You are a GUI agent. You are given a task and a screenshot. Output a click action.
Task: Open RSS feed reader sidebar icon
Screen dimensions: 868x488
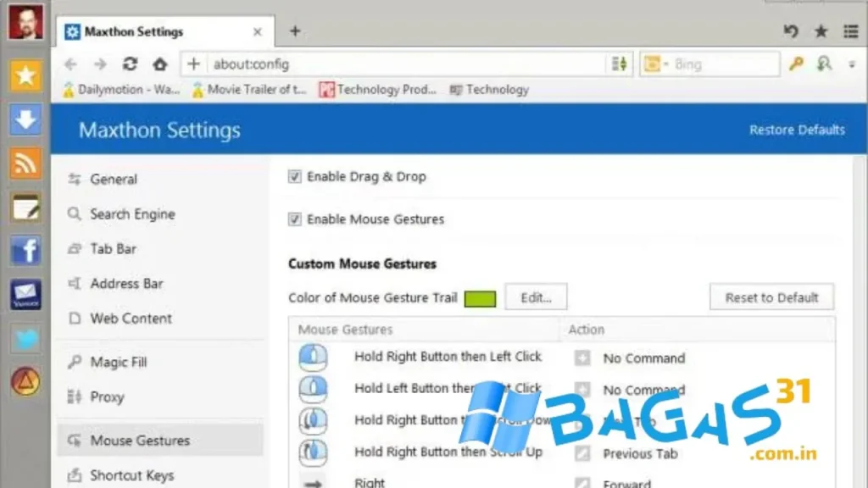click(25, 164)
